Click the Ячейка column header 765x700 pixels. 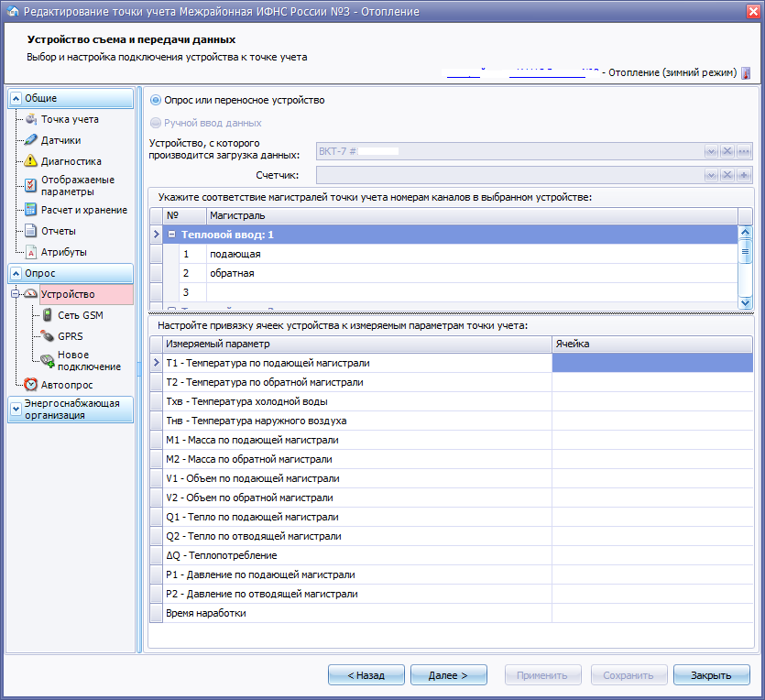(x=652, y=344)
